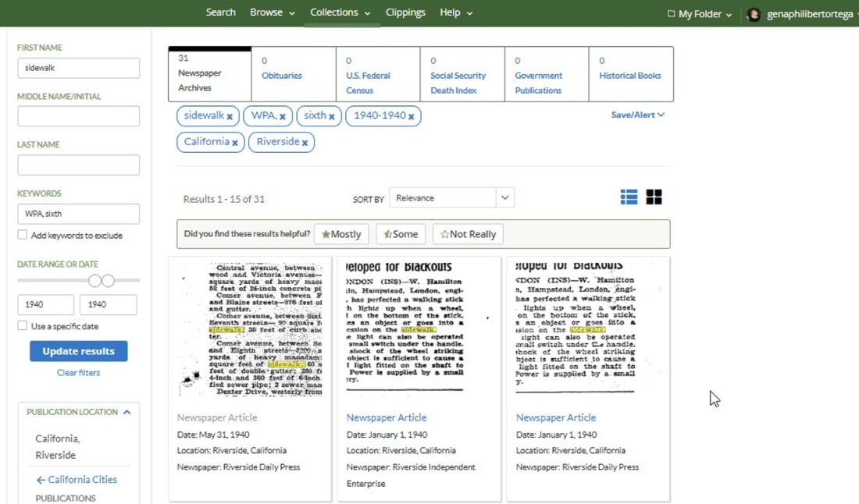
Task: Open Riverside Independent Enterprise Newspaper Article link
Action: [387, 417]
